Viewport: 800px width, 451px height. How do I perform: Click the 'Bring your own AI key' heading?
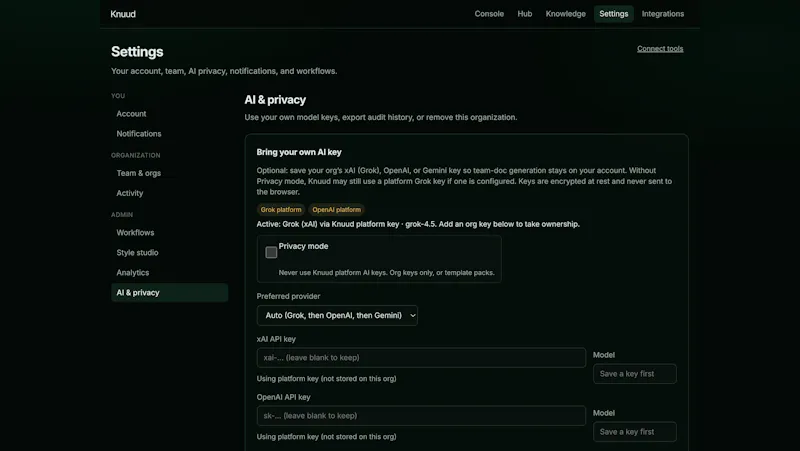[x=299, y=152]
